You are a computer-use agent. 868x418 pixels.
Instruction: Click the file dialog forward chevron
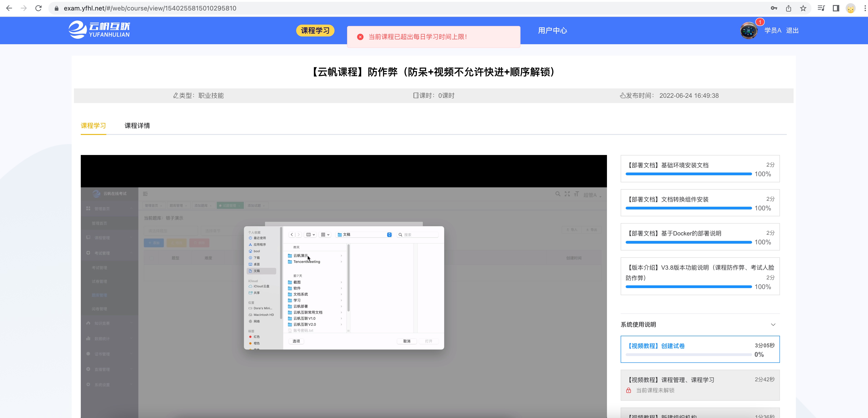298,235
